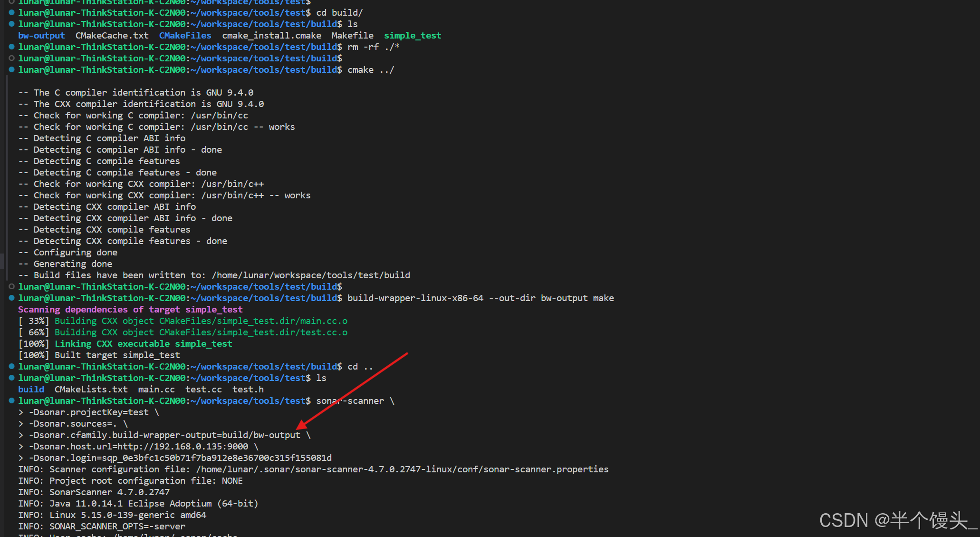This screenshot has width=980, height=537.
Task: Click CMakeLists.txt in the ls output
Action: tap(91, 390)
